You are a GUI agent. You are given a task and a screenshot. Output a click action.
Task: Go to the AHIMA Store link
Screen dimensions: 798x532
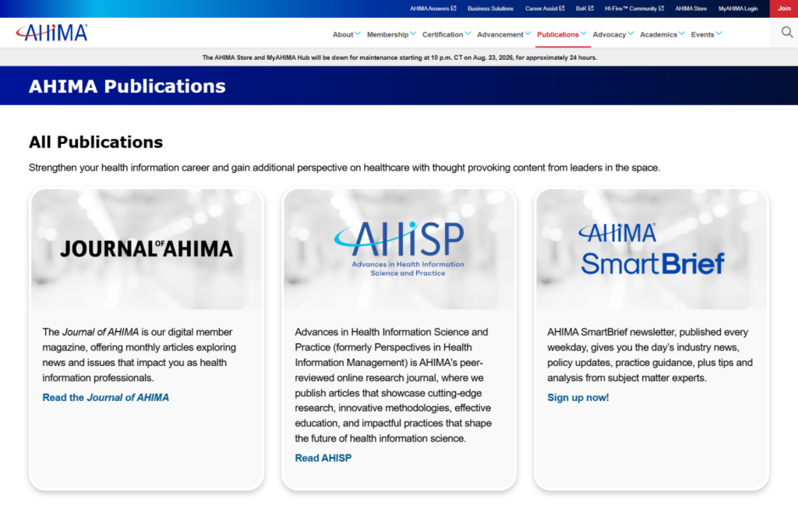pyautogui.click(x=690, y=9)
